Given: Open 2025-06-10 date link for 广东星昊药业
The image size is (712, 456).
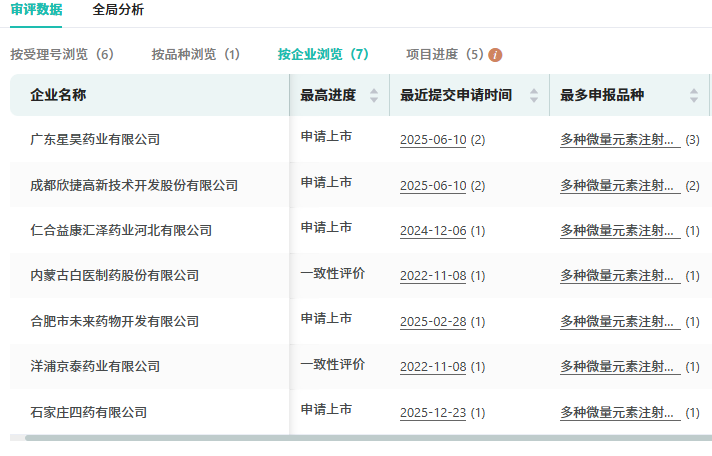Looking at the screenshot, I should [432, 140].
